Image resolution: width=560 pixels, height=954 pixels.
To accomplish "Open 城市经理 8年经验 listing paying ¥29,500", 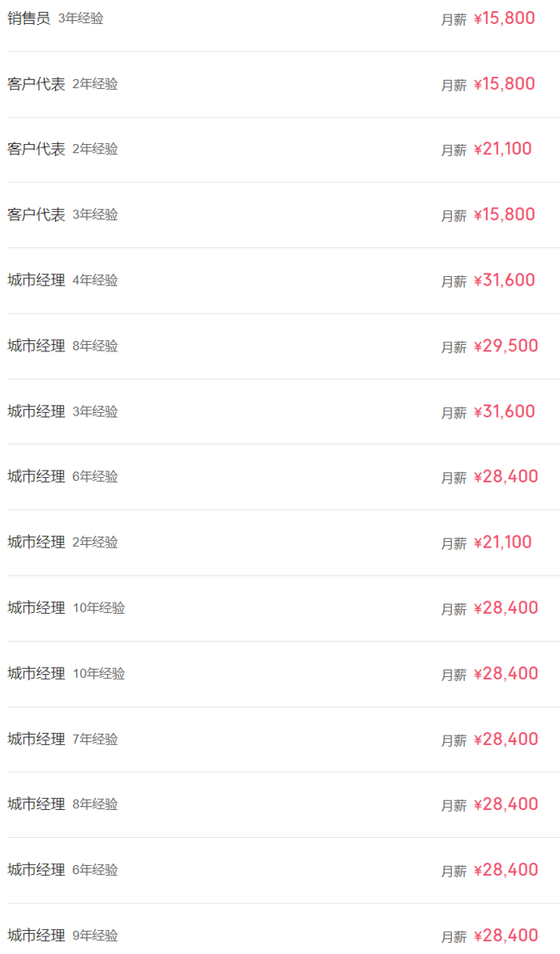I will click(x=37, y=346).
